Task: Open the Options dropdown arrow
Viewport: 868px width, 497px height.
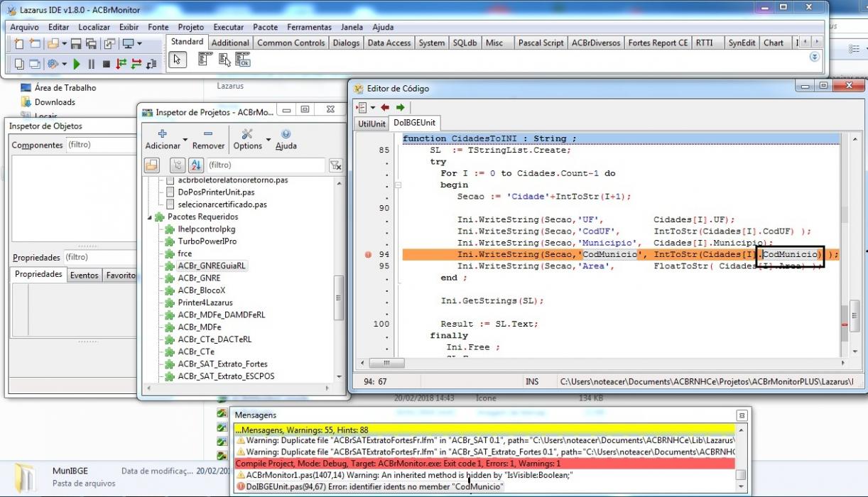Action: 268,139
